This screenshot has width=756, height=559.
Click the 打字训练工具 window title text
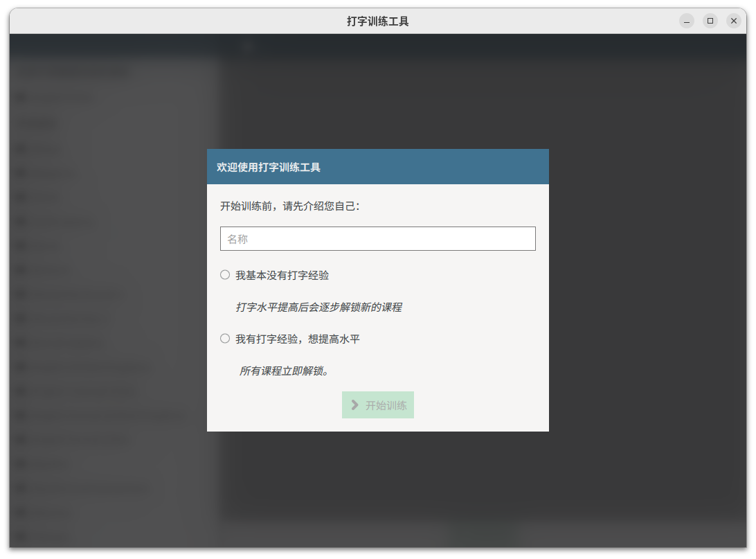pos(377,21)
